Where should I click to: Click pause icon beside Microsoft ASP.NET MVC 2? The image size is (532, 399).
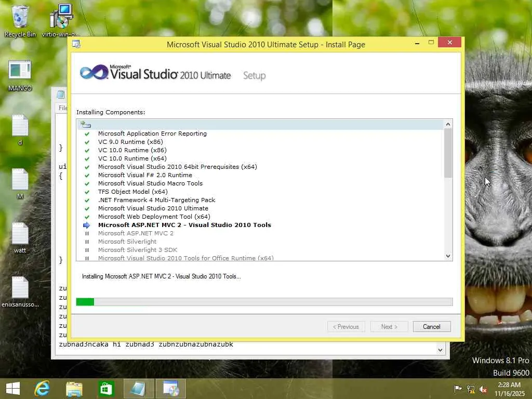point(87,233)
